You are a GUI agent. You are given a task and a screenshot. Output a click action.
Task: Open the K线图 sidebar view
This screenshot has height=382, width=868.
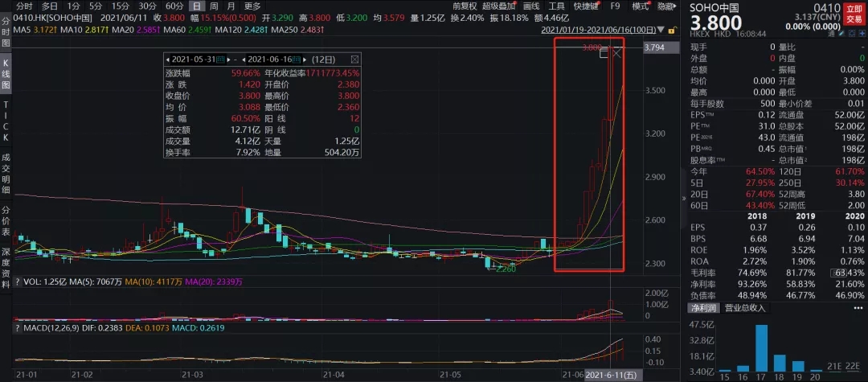click(6, 74)
